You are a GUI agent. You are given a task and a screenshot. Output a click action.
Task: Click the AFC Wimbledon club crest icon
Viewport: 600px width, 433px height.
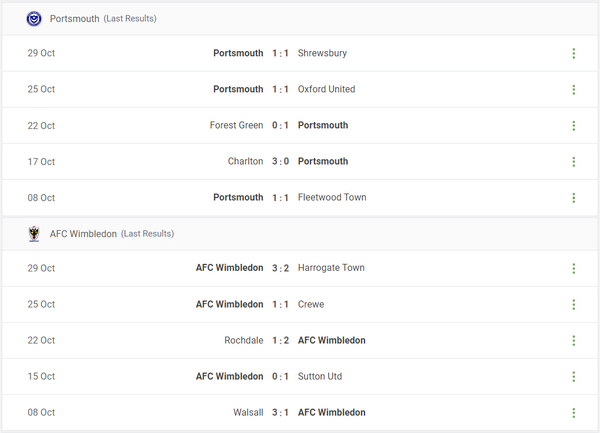click(x=35, y=234)
